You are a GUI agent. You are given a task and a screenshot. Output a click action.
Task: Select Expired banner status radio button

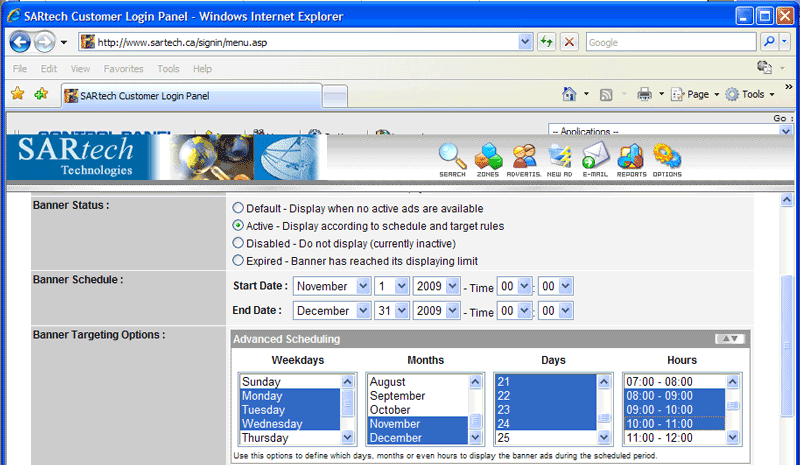(238, 260)
